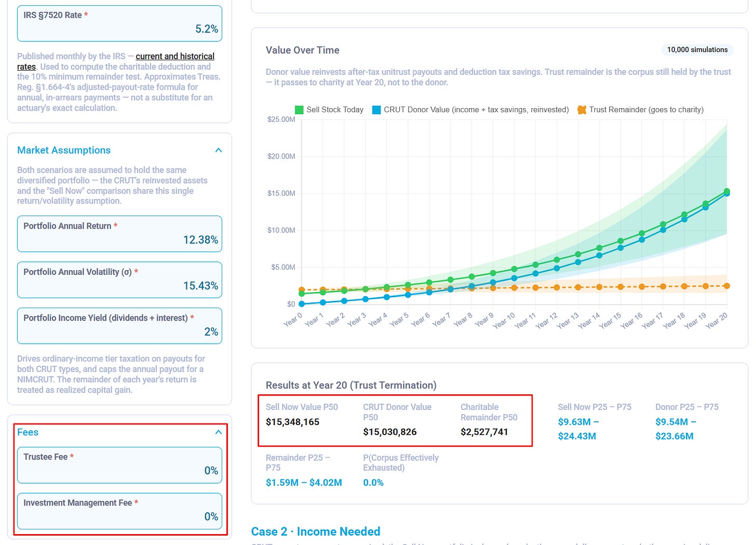Click the Fees section heading
The width and height of the screenshot is (756, 545).
tap(28, 432)
